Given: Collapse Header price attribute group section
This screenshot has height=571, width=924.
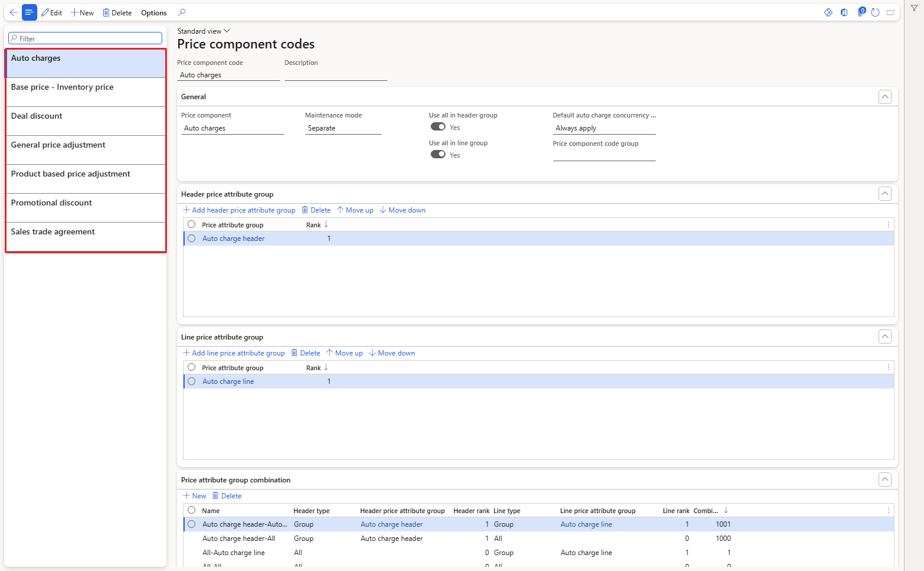Looking at the screenshot, I should click(x=885, y=194).
